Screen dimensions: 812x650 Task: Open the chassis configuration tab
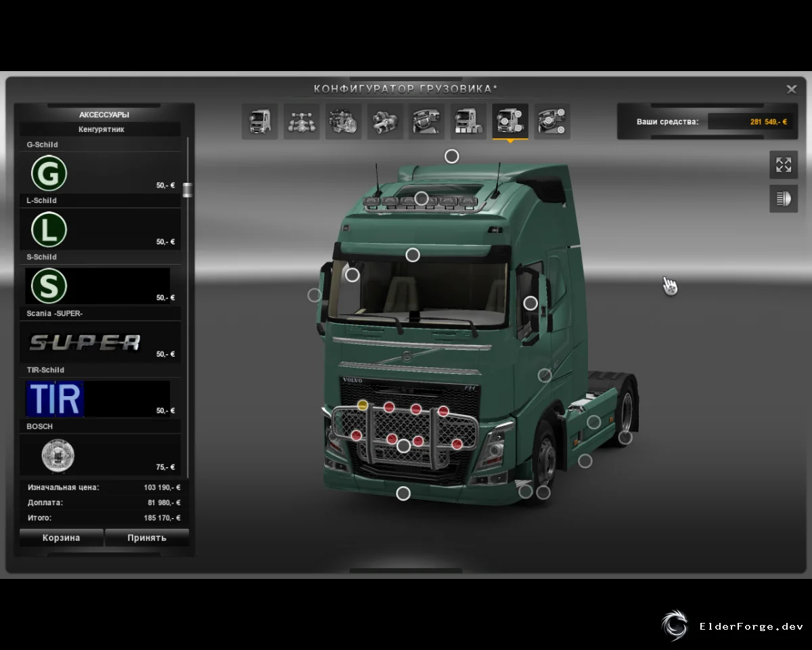[x=302, y=122]
